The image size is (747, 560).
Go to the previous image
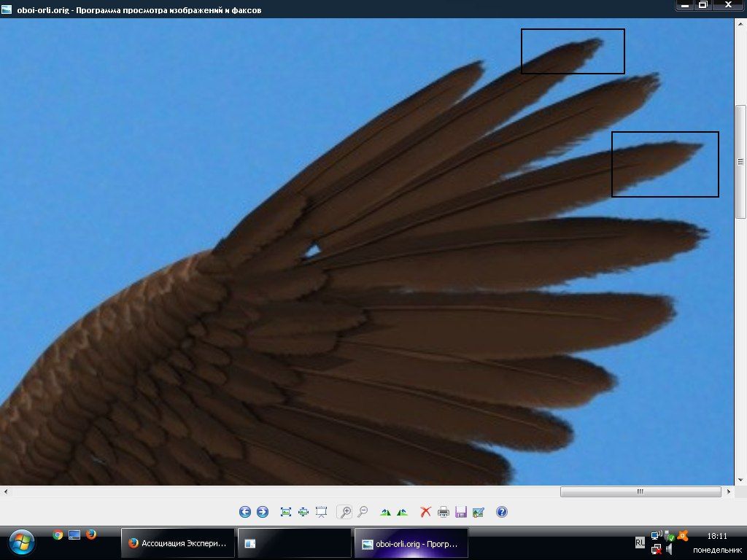click(245, 512)
